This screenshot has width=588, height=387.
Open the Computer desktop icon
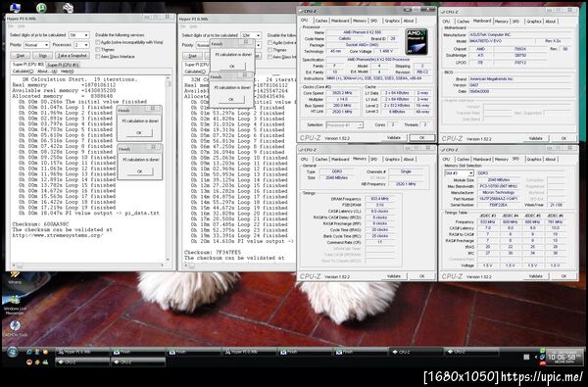(15, 7)
